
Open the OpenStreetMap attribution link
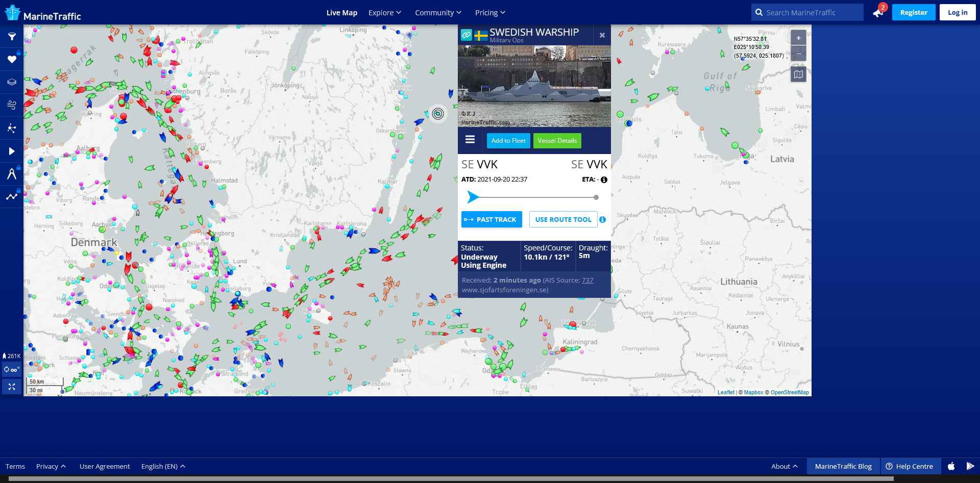click(790, 392)
